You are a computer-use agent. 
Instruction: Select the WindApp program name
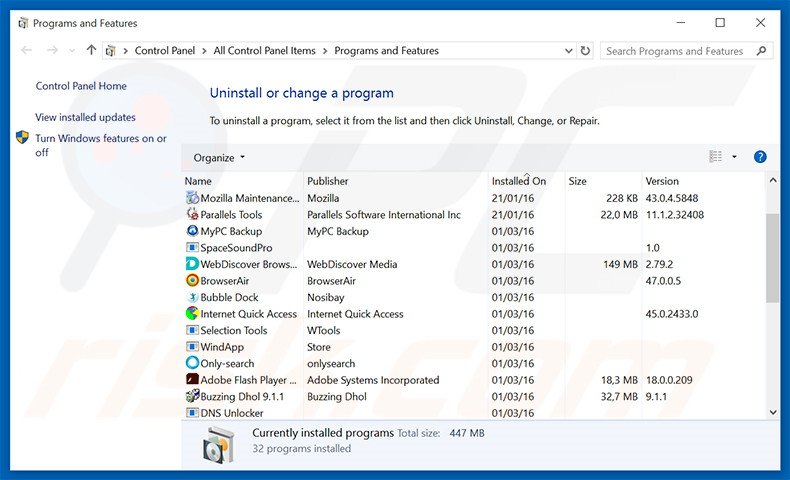click(x=222, y=347)
